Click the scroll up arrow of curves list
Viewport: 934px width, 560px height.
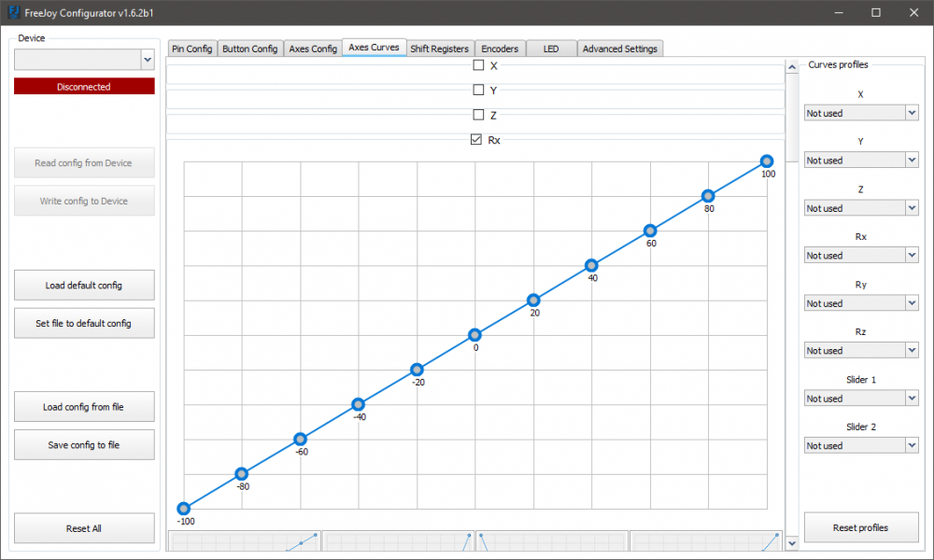coord(792,67)
